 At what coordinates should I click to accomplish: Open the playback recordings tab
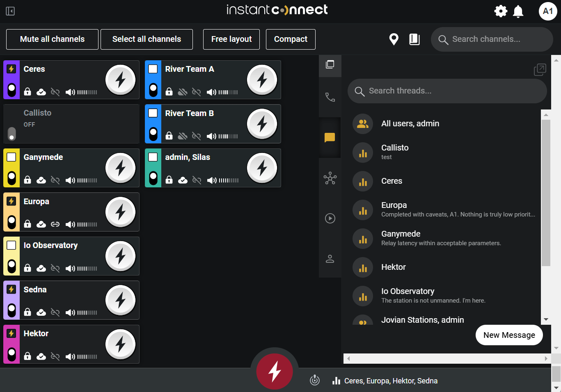(330, 218)
